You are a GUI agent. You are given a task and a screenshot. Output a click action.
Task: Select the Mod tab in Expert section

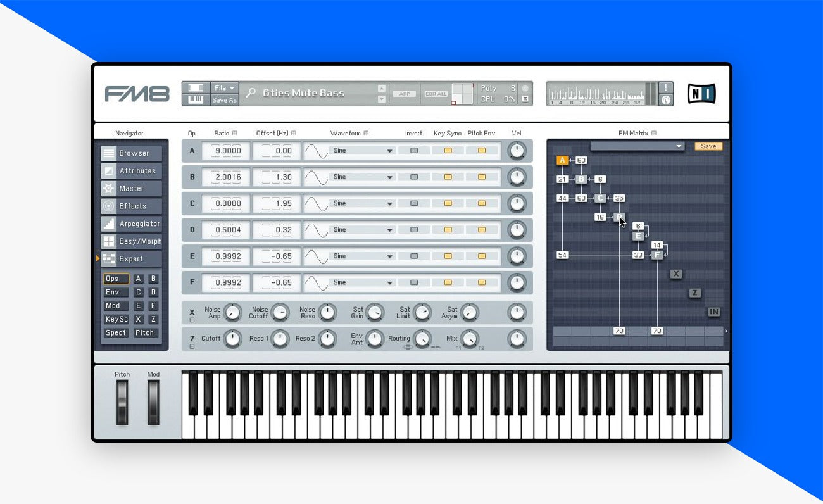[116, 306]
